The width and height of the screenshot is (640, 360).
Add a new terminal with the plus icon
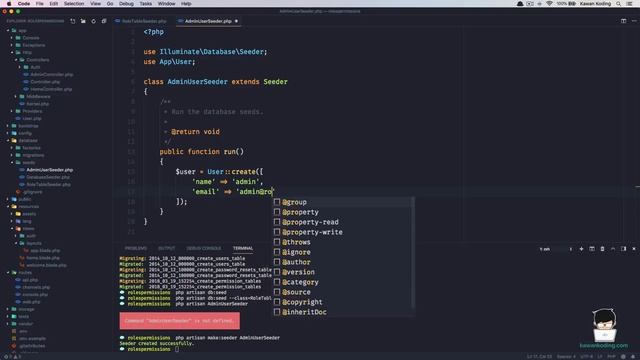click(581, 249)
